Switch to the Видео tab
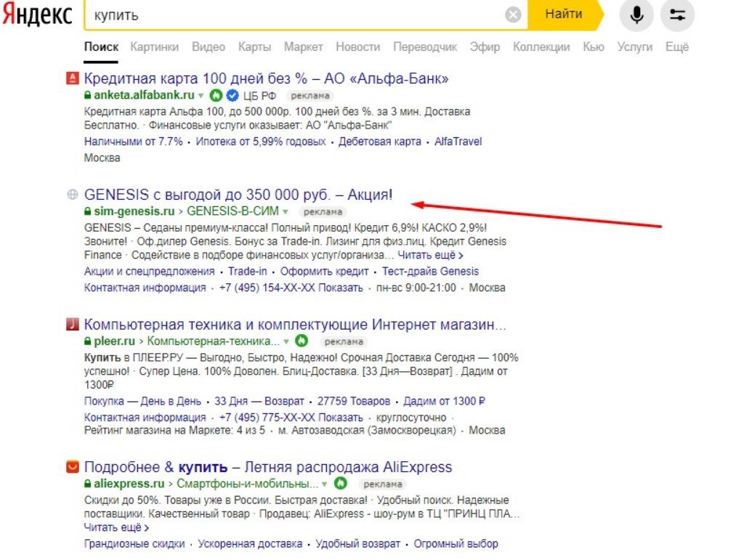The width and height of the screenshot is (752, 560). [x=208, y=46]
